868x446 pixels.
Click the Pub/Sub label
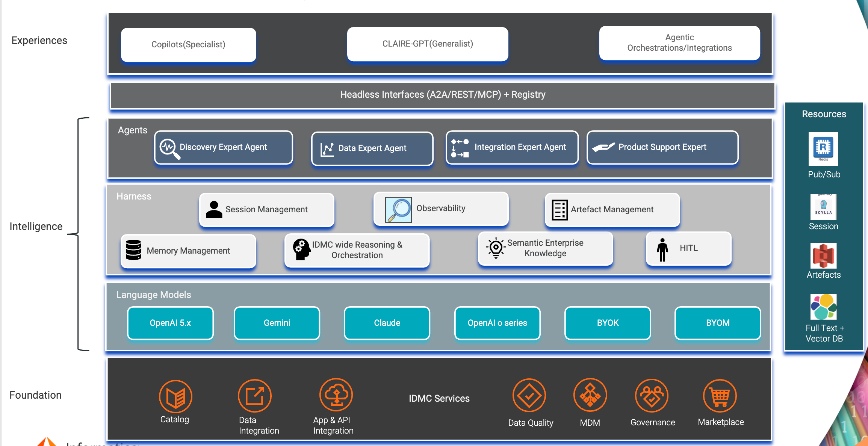coord(824,175)
